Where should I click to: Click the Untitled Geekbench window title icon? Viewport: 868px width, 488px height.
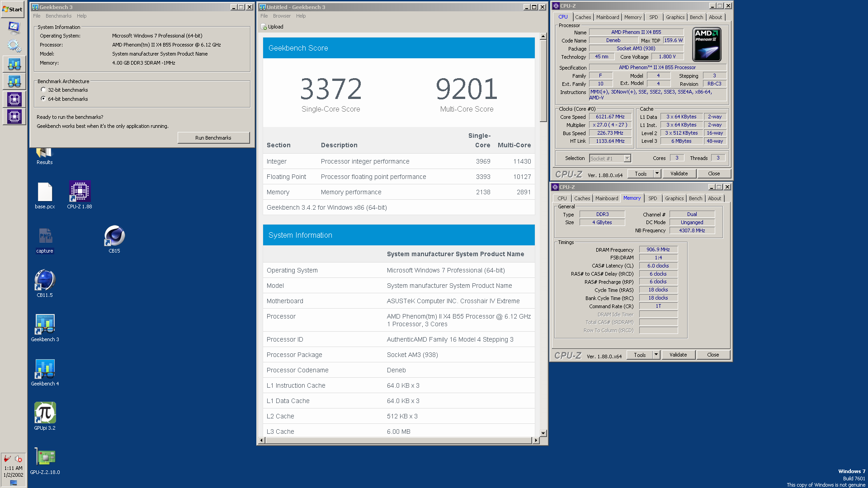pos(263,7)
